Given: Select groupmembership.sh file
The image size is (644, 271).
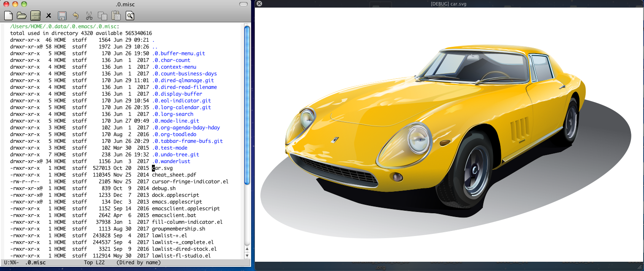Looking at the screenshot, I should click(179, 229).
